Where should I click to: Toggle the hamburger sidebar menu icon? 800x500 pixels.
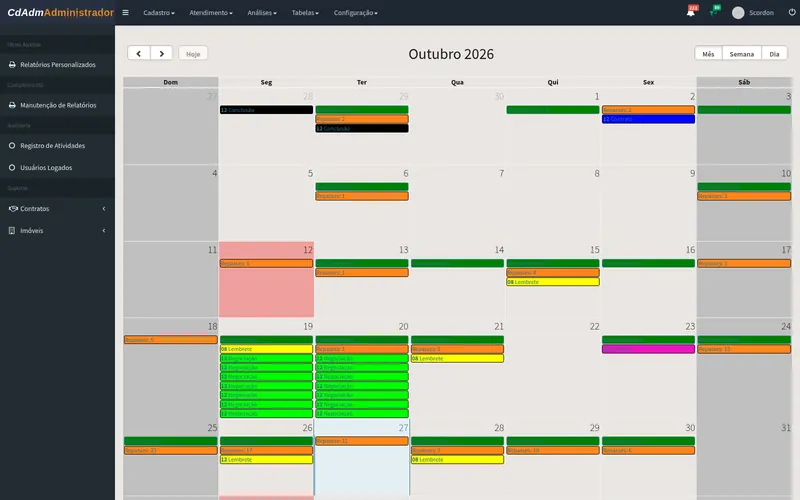[125, 13]
